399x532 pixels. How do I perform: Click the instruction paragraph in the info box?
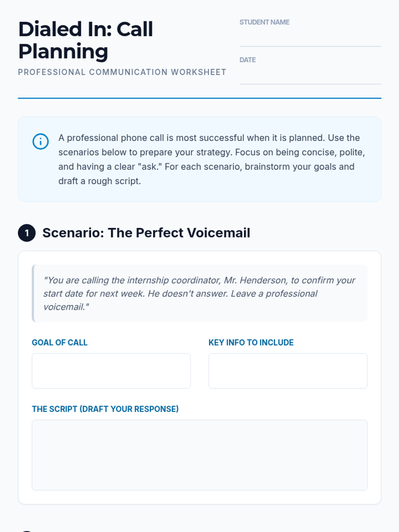(212, 159)
